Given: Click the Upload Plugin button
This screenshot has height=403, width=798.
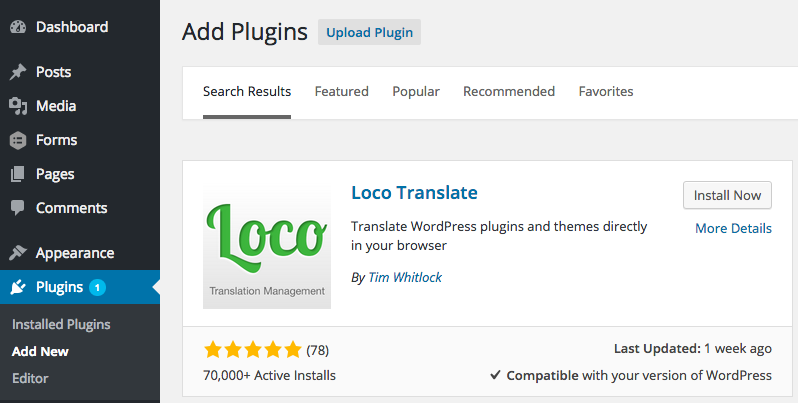Looking at the screenshot, I should (x=369, y=32).
